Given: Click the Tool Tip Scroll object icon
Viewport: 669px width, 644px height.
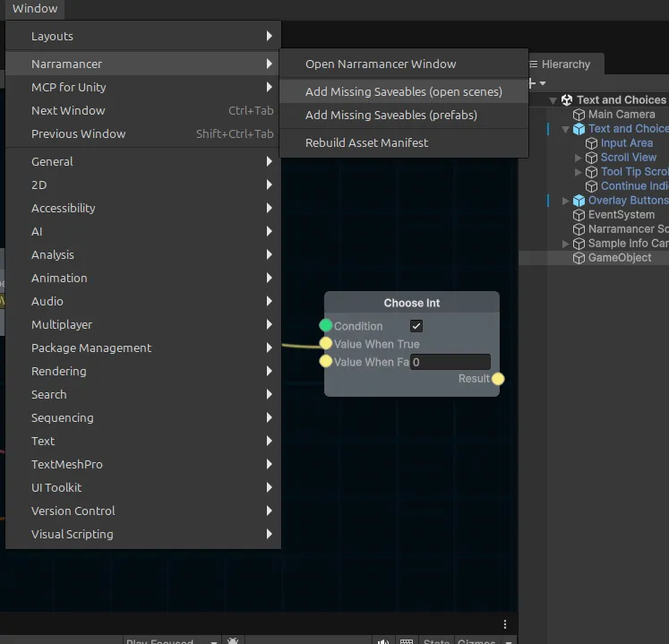Looking at the screenshot, I should [591, 172].
